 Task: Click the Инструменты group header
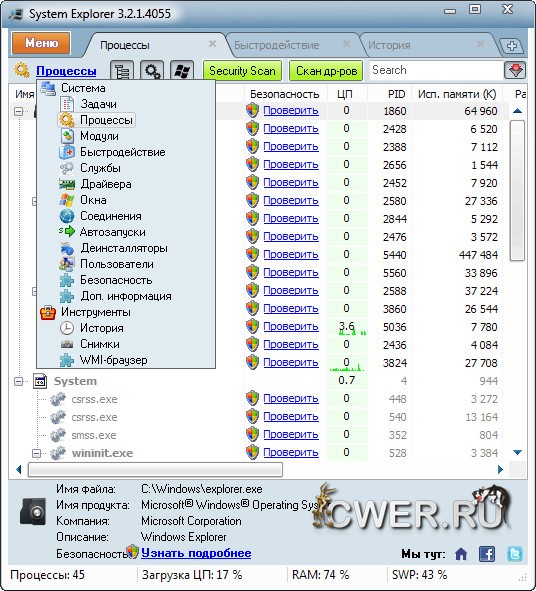point(96,312)
